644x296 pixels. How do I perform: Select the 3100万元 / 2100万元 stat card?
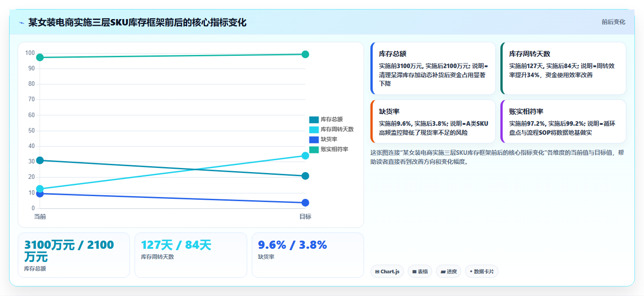click(x=74, y=255)
